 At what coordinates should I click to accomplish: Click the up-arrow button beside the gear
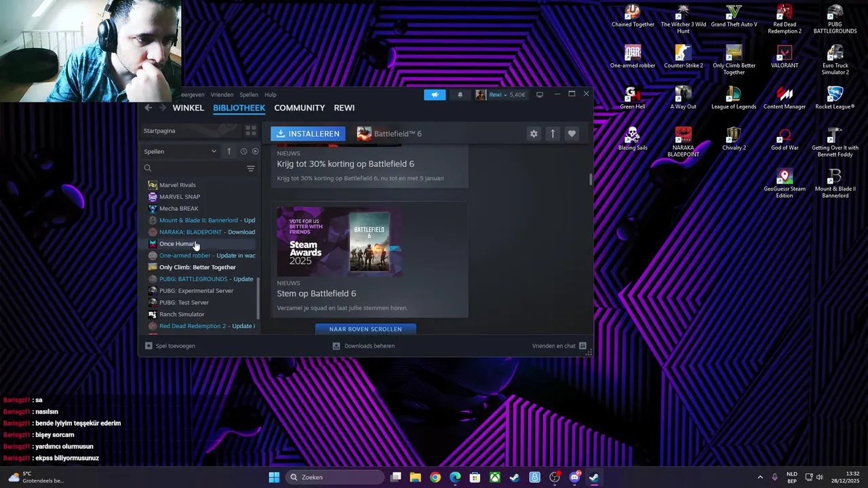[x=553, y=134]
